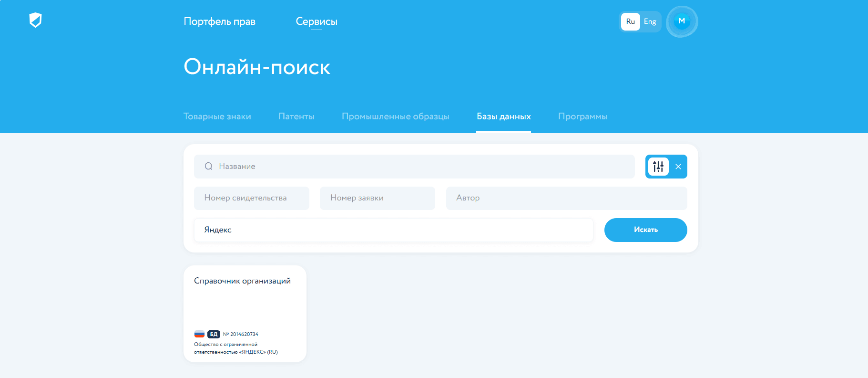Open the Портфель прав menu
Image resolution: width=868 pixels, height=378 pixels.
point(219,21)
